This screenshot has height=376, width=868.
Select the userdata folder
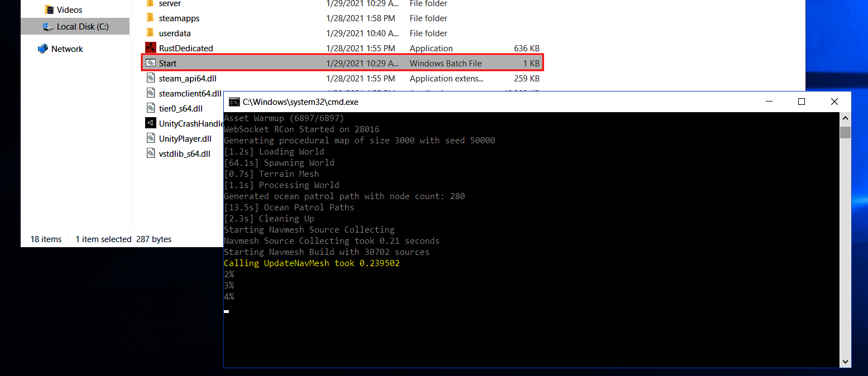[x=175, y=33]
